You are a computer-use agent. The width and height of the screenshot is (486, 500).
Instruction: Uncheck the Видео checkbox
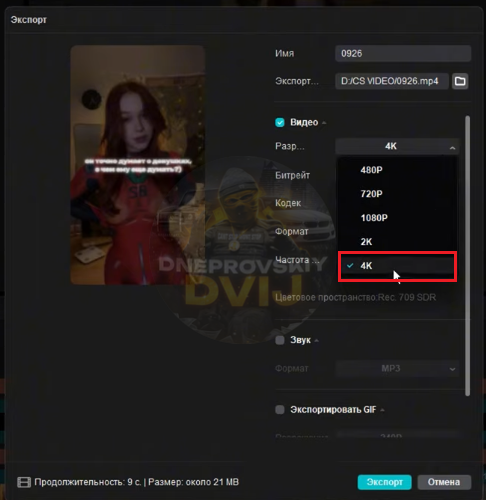(280, 122)
